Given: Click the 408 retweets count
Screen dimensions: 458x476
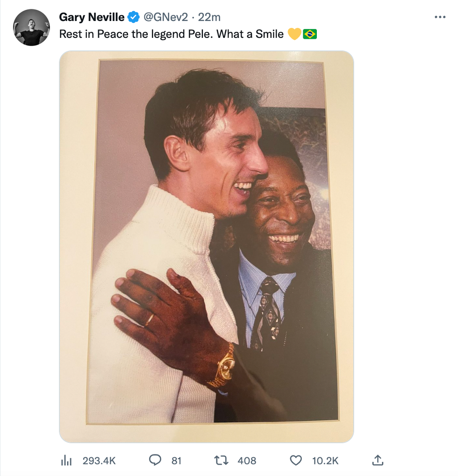Looking at the screenshot, I should point(247,461).
